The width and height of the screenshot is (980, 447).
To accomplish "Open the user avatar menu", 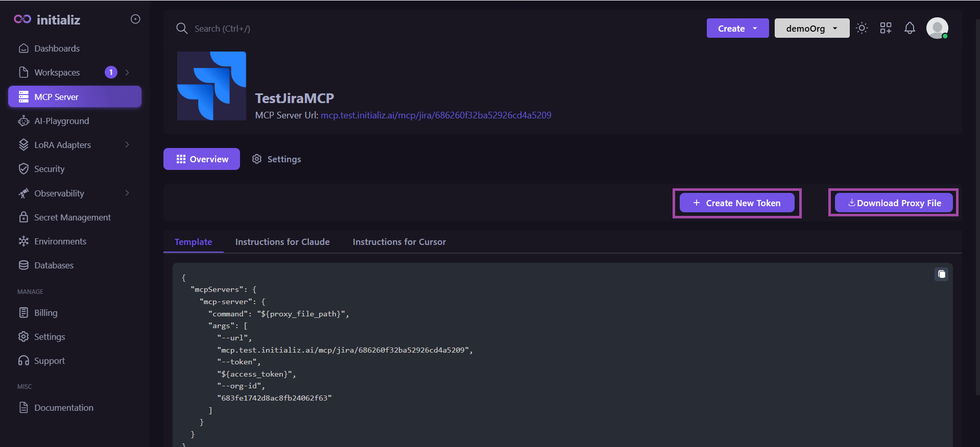I will coord(937,28).
